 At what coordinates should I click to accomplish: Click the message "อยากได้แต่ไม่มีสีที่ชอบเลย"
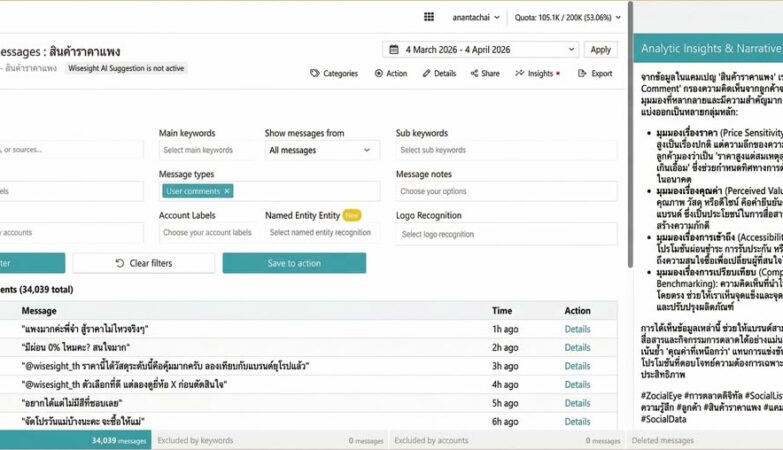pyautogui.click(x=72, y=403)
